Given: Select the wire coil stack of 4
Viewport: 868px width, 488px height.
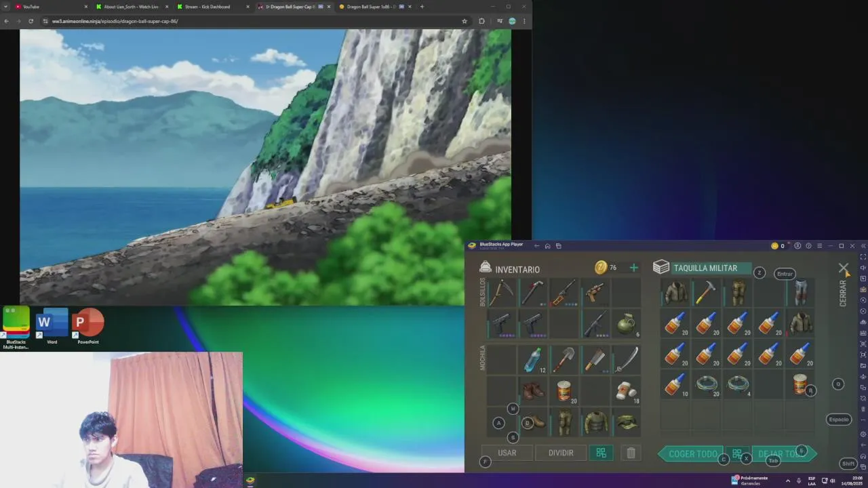Looking at the screenshot, I should pos(738,384).
